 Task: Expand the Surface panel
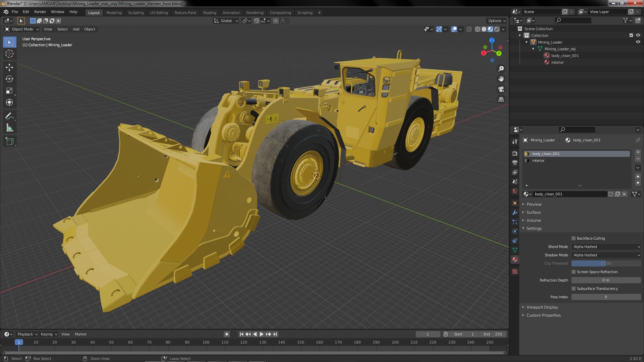[x=533, y=213]
